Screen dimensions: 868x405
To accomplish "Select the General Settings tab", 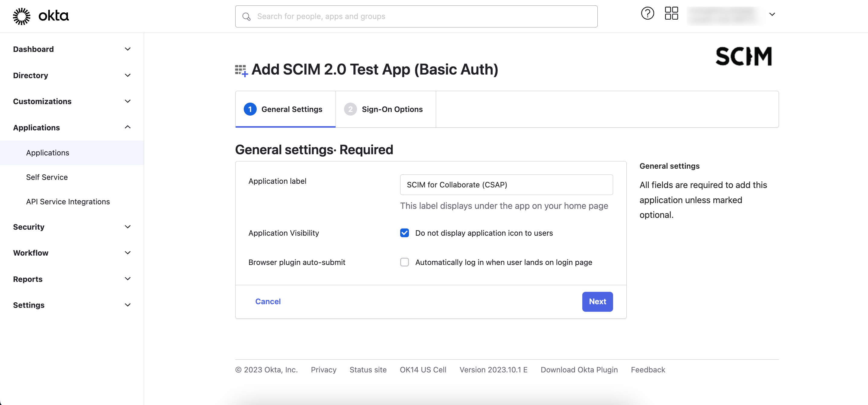I will click(x=283, y=109).
